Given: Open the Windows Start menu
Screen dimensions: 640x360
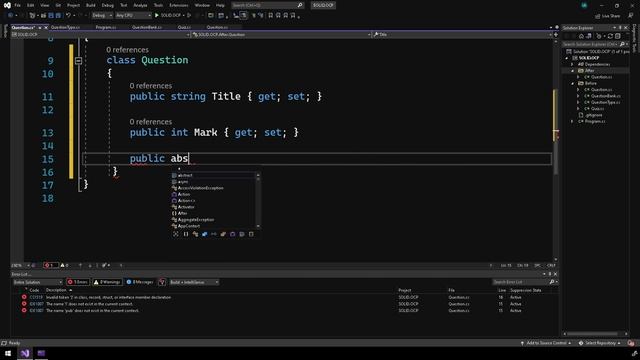Looking at the screenshot, I should click(8, 353).
